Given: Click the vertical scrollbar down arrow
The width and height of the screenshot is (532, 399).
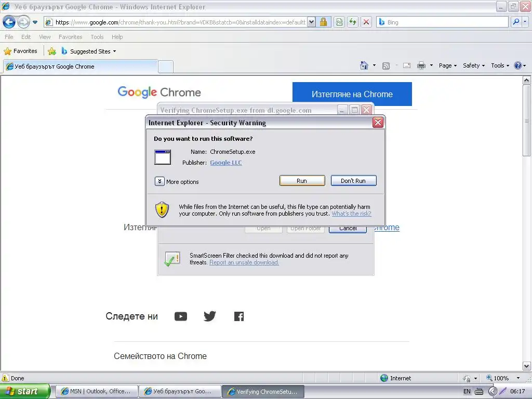Looking at the screenshot, I should point(527,366).
